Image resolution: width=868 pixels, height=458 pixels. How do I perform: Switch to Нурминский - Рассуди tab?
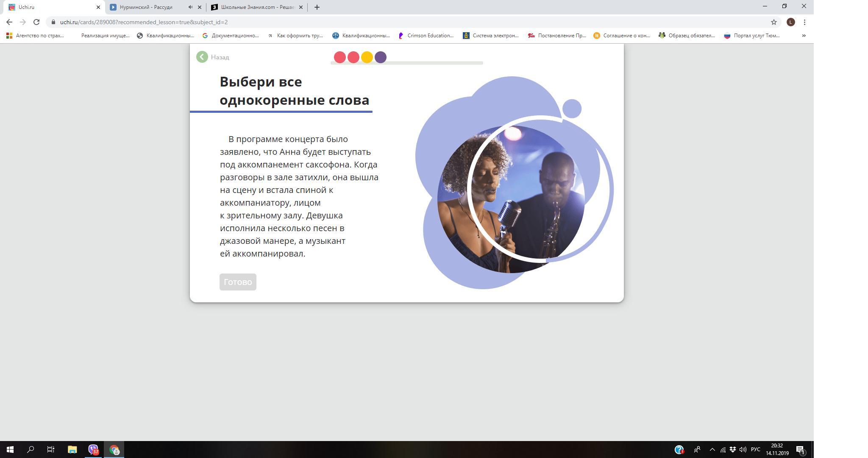pos(146,7)
